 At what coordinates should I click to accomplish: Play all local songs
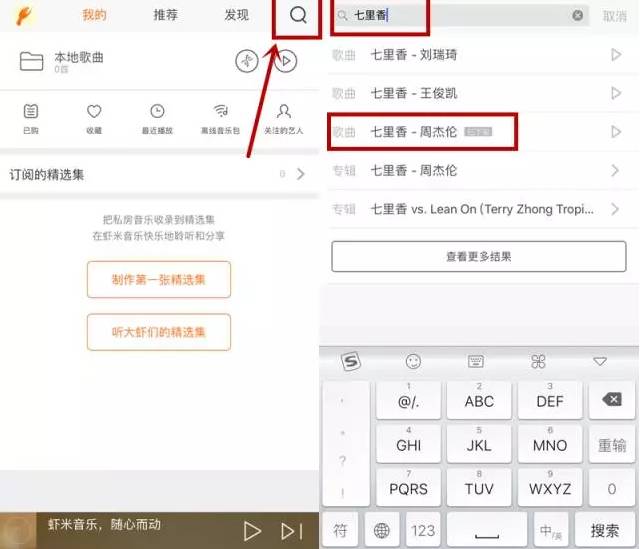285,61
